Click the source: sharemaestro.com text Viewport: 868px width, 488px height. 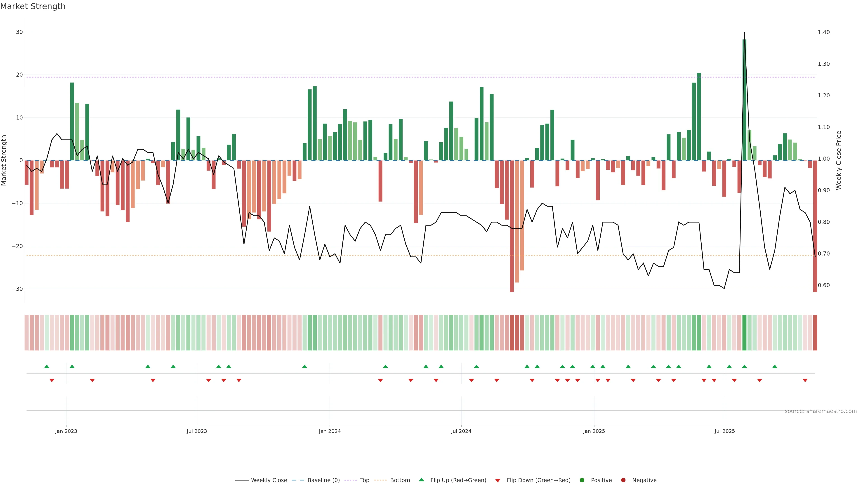(821, 411)
